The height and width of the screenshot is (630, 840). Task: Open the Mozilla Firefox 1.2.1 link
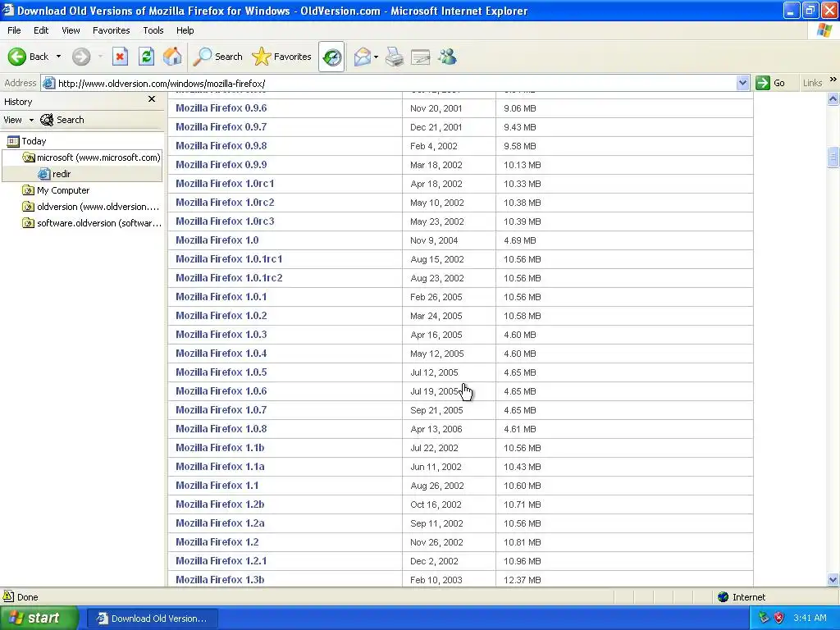[221, 561]
